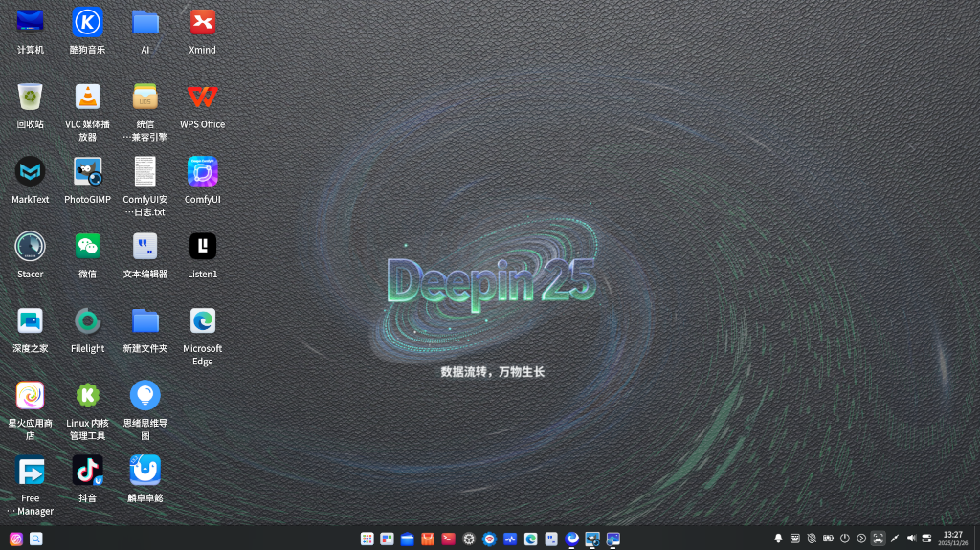
Task: Open the pen-shaped tray icon
Action: tap(895, 539)
